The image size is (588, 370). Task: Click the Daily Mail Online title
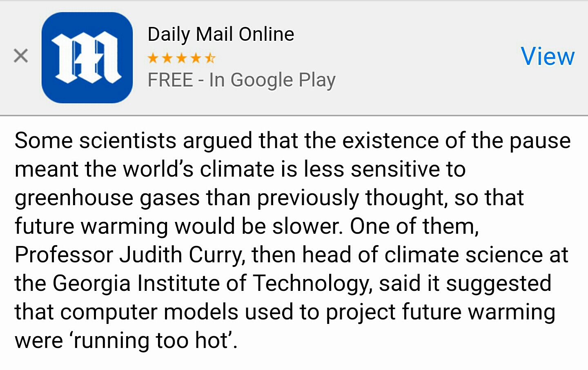[x=220, y=34]
